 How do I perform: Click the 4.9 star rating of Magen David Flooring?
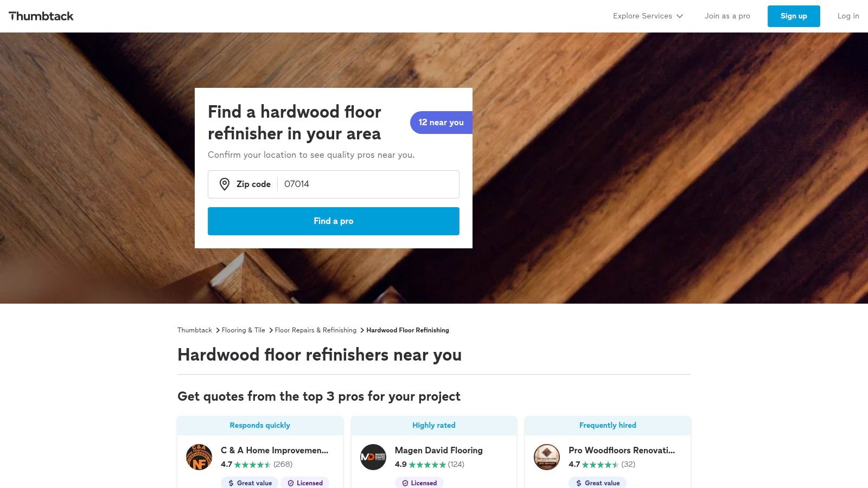point(429,465)
